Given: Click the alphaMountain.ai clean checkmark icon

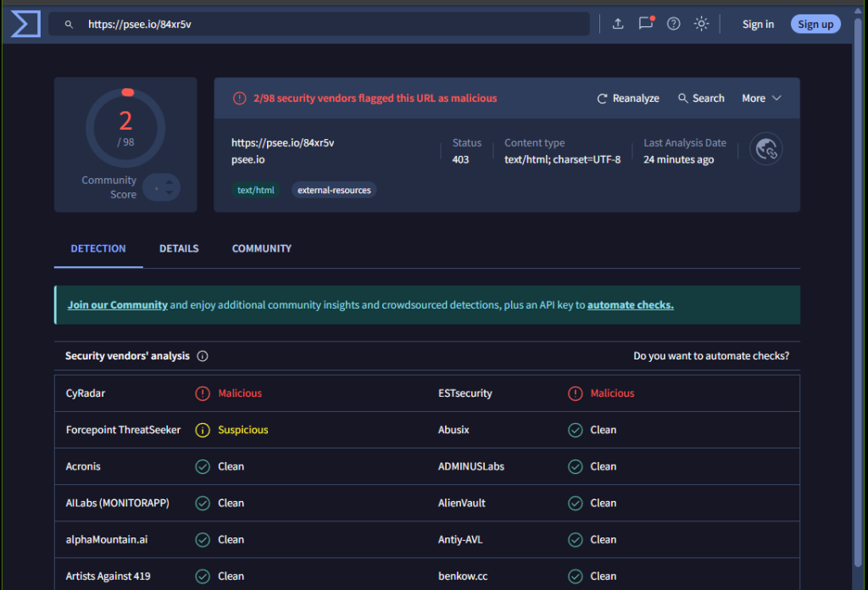Looking at the screenshot, I should coord(203,540).
